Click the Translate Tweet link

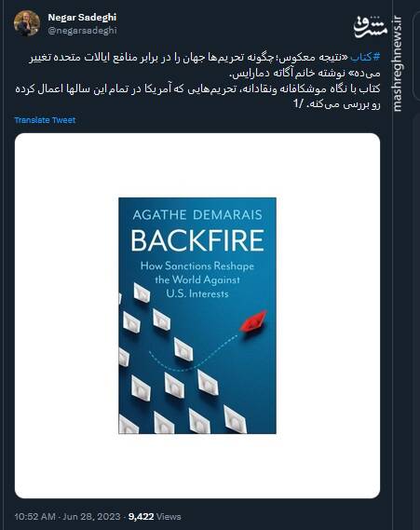(45, 120)
